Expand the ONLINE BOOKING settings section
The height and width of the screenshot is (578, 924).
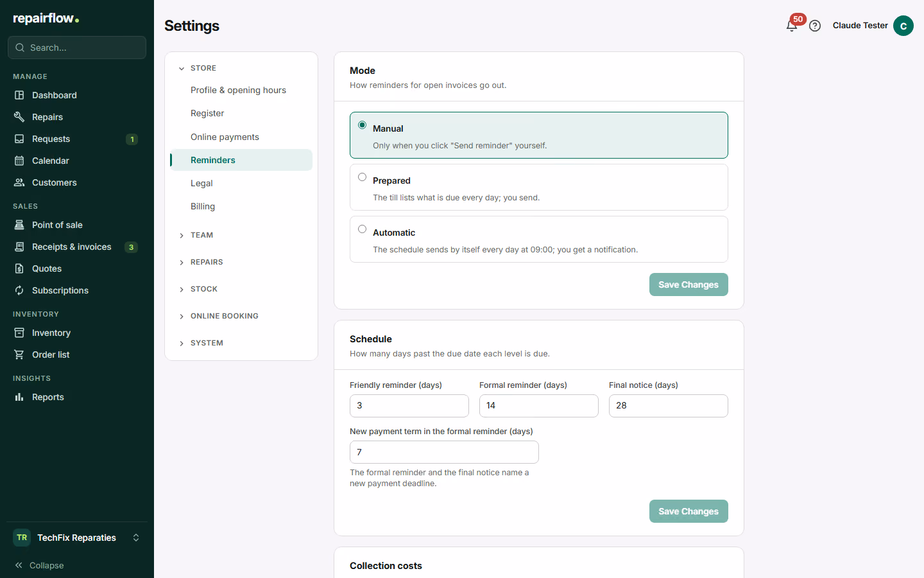241,316
